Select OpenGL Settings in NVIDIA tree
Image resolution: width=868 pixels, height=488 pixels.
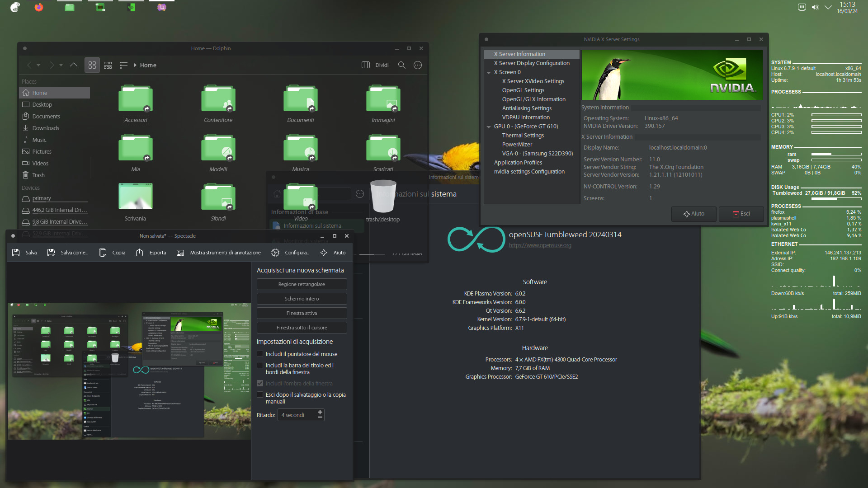(523, 90)
